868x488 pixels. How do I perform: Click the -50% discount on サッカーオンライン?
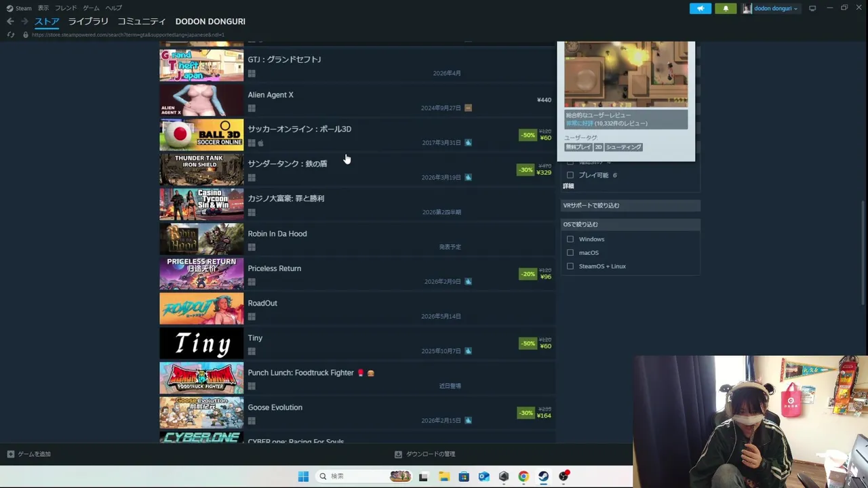click(x=528, y=135)
